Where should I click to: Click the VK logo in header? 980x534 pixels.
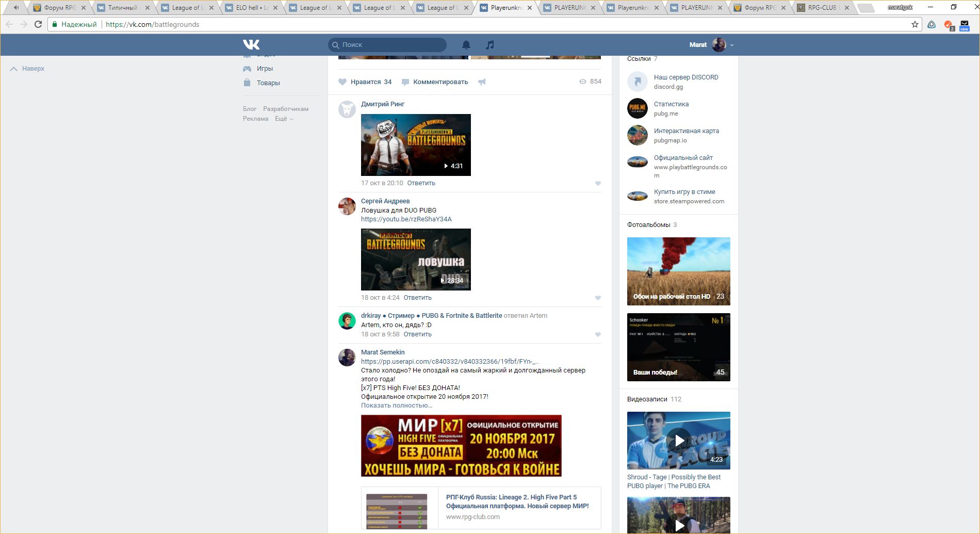(251, 45)
